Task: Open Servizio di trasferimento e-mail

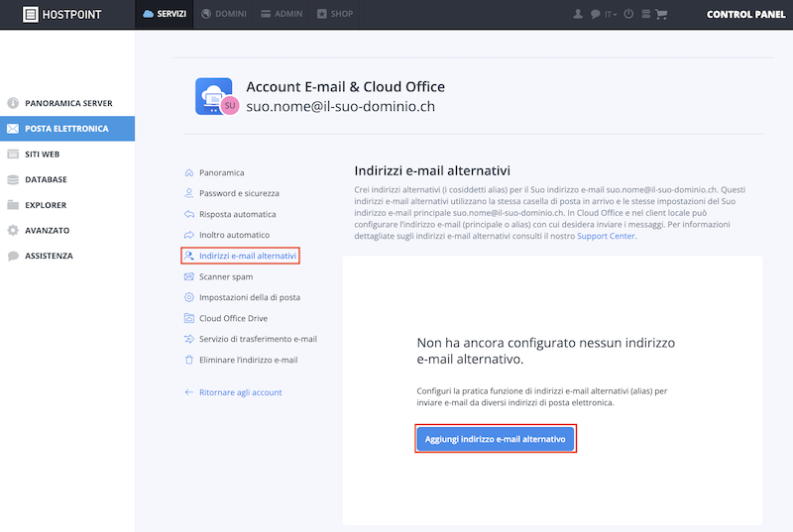Action: tap(258, 339)
